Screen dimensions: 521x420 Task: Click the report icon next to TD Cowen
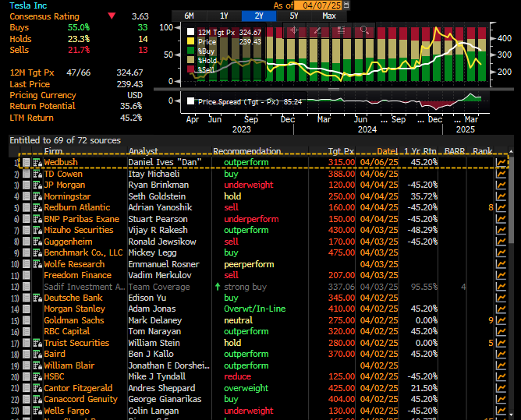(x=37, y=174)
